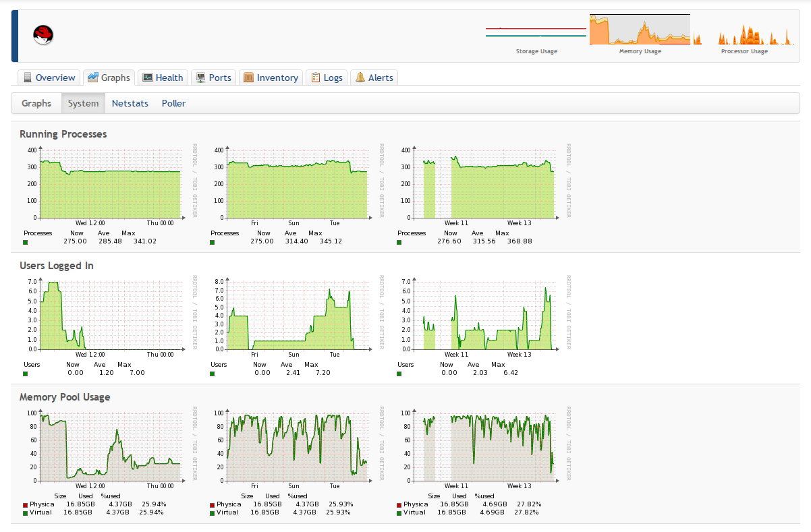This screenshot has width=811, height=532.
Task: Click the Alerts tab bell icon
Action: pyautogui.click(x=360, y=78)
